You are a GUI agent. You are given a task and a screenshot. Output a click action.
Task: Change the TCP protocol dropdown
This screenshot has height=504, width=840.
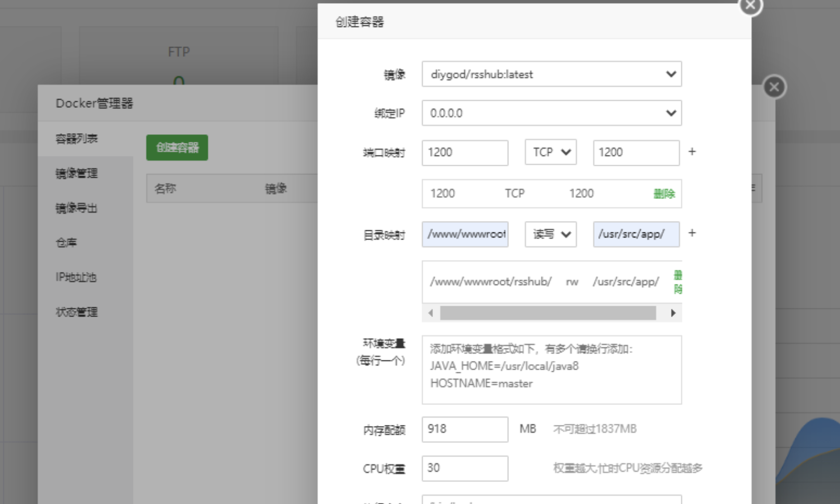(x=551, y=152)
